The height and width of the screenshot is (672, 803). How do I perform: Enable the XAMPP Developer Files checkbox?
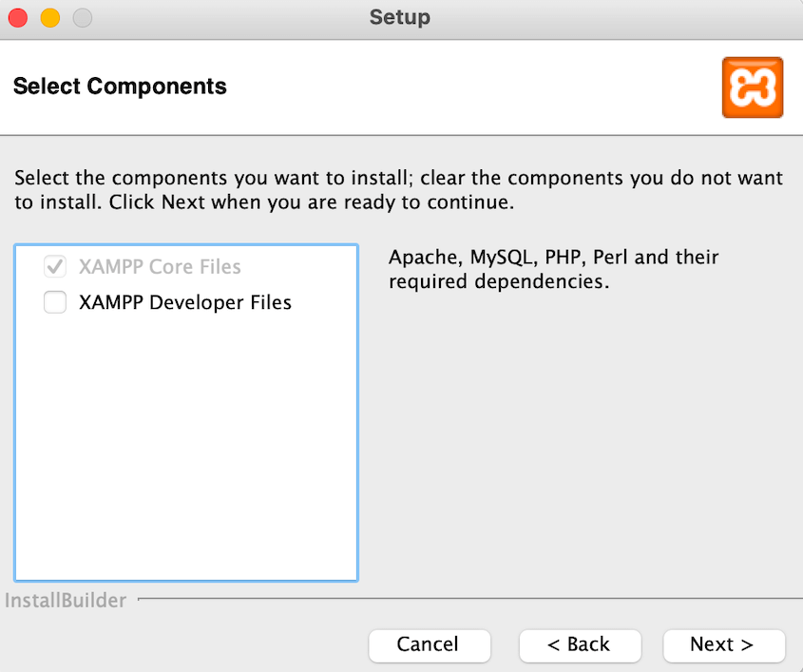click(x=55, y=302)
